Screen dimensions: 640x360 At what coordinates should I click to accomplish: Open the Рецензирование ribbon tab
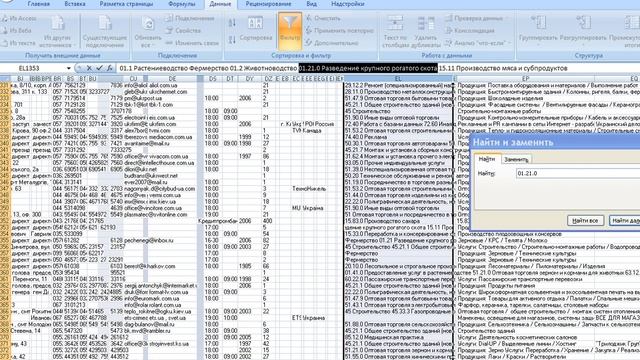(268, 4)
